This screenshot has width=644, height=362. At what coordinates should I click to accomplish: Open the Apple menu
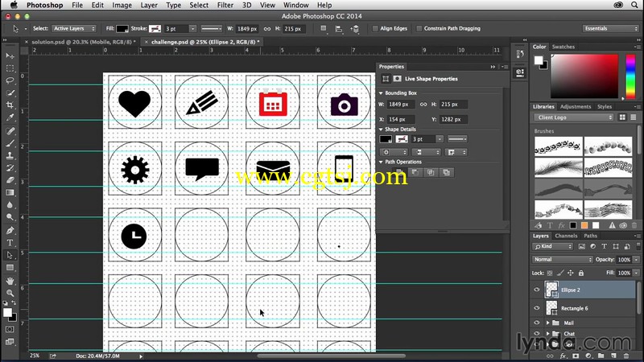14,5
